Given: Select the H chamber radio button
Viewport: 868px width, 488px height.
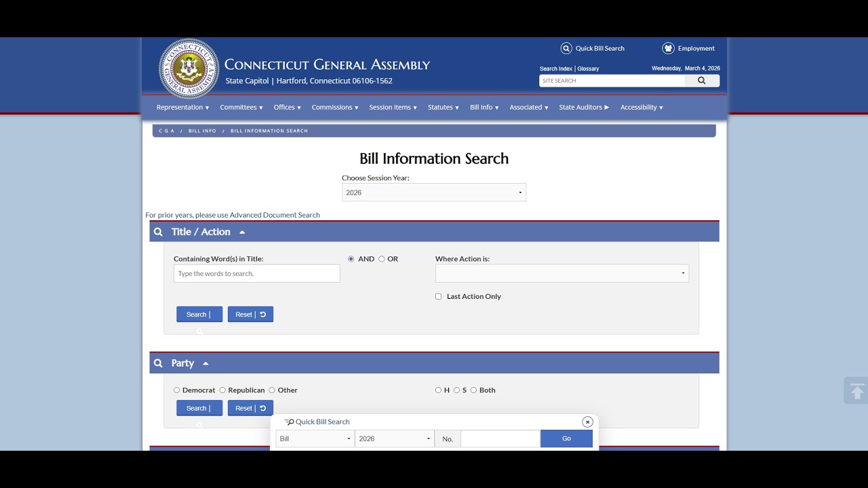Looking at the screenshot, I should (x=438, y=390).
